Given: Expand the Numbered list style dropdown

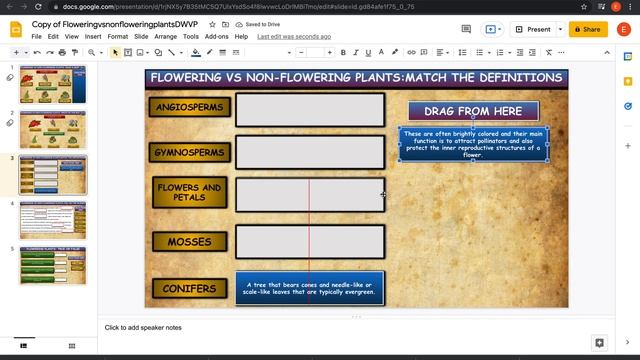Looking at the screenshot, I should (509, 53).
